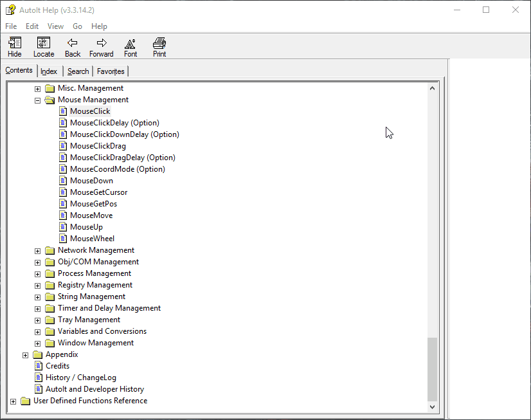Expand the User Defined Functions Reference node
Screen dimensions: 531x420
(14, 401)
